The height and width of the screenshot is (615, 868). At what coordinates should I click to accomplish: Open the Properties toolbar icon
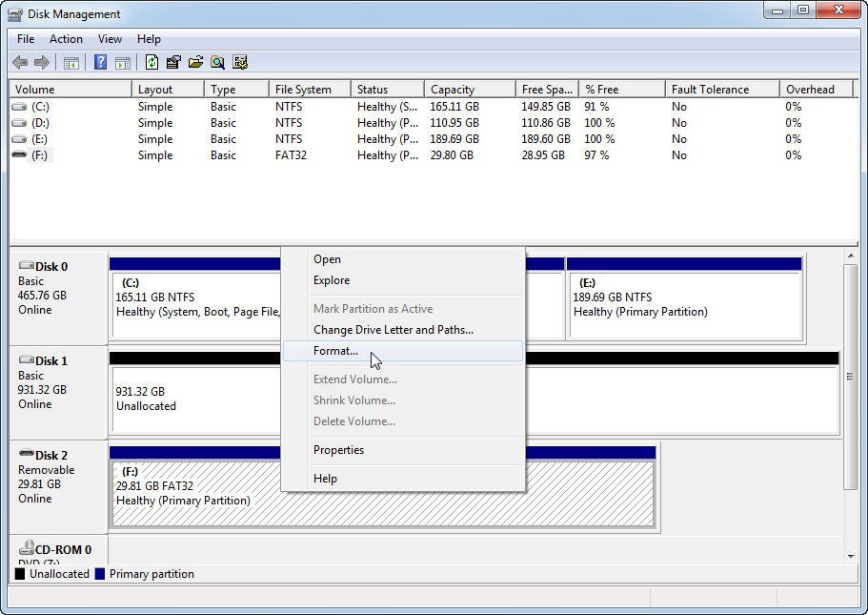click(173, 62)
